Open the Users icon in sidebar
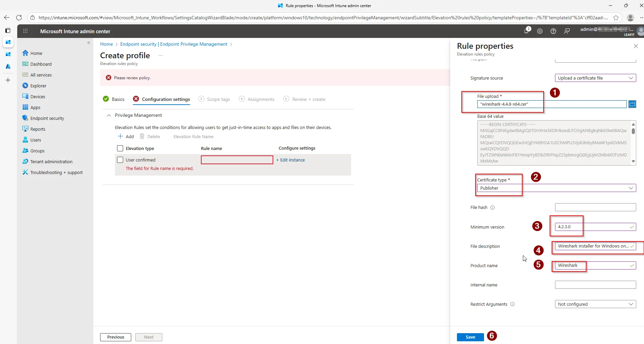Screen dimensions: 644x344 pos(25,140)
